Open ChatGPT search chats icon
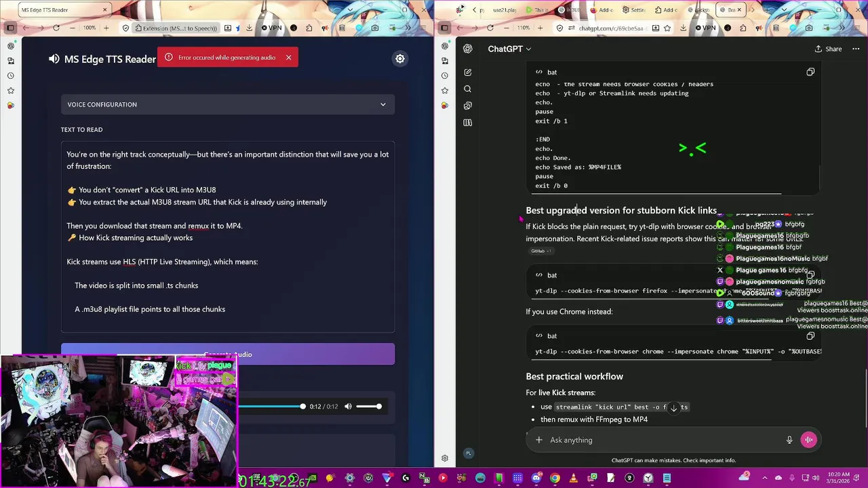 tap(467, 89)
